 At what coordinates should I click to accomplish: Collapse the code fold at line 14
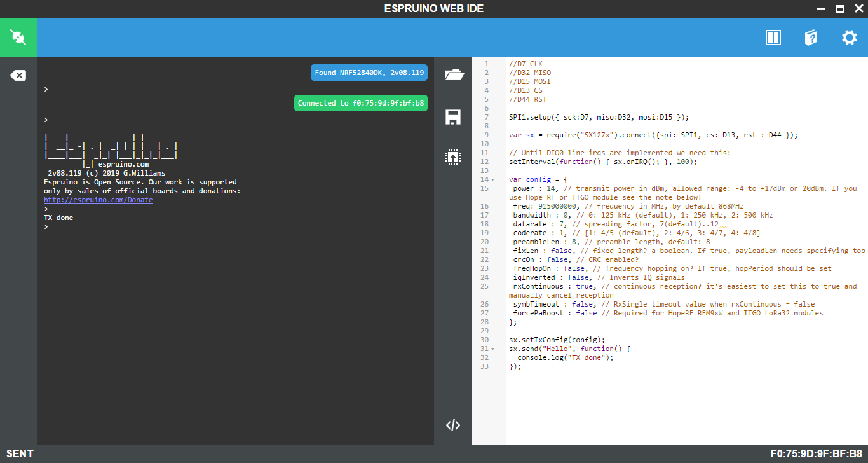tap(493, 180)
